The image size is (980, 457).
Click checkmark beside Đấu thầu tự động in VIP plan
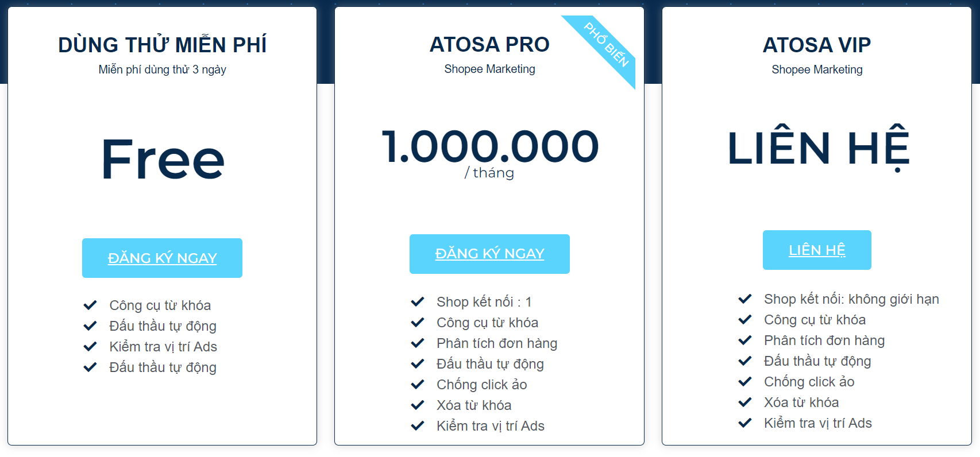745,361
